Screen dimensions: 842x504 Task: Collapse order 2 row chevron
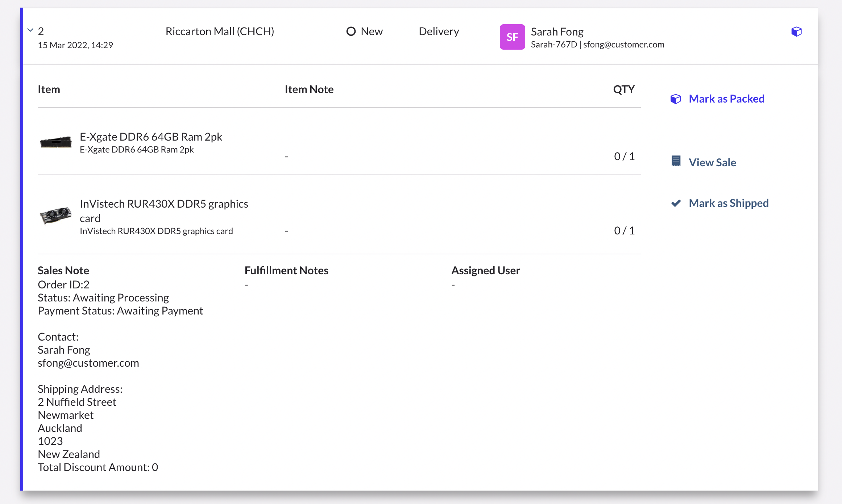pos(30,30)
